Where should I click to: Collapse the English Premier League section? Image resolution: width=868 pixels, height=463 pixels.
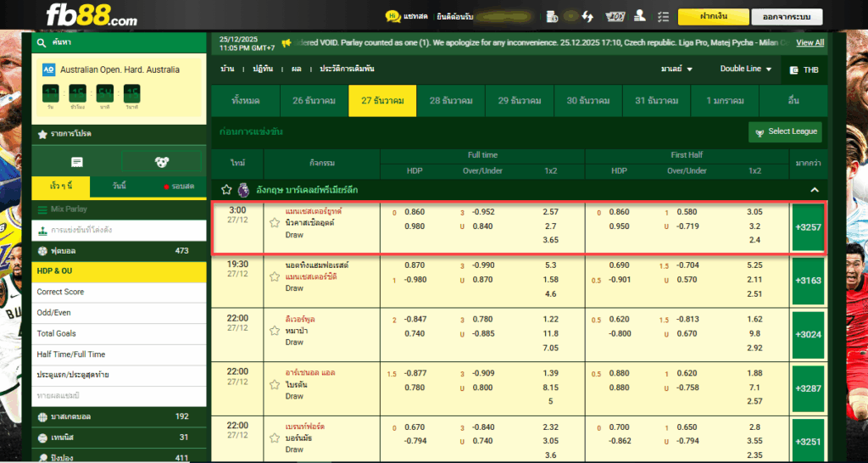(x=815, y=190)
